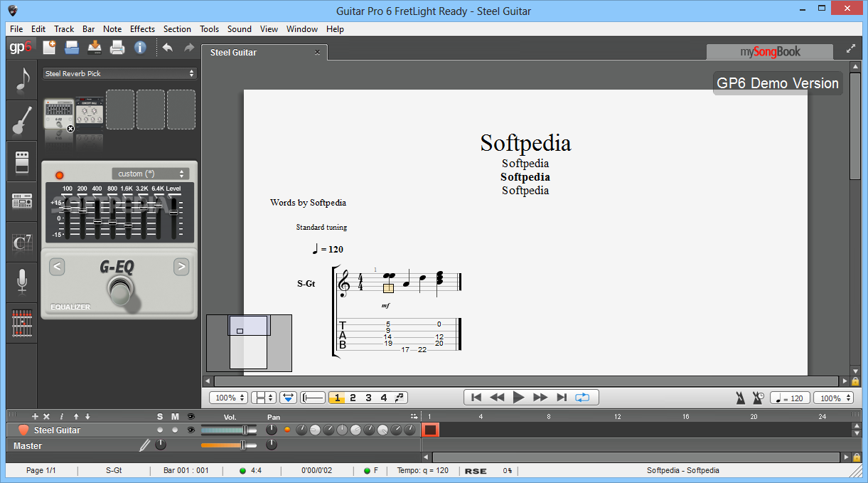
Task: Open multitrack view toggle icon
Action: point(289,398)
